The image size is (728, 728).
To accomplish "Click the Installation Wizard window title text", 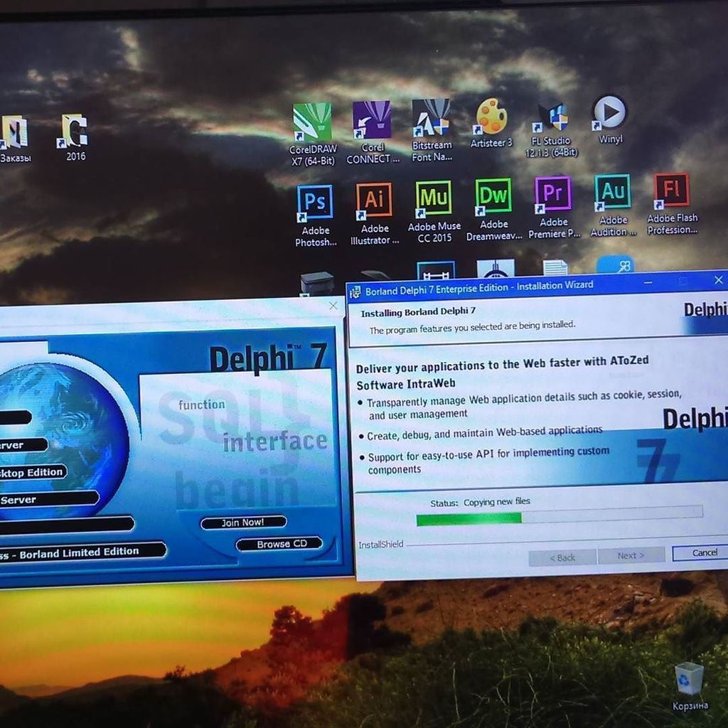I will (479, 288).
